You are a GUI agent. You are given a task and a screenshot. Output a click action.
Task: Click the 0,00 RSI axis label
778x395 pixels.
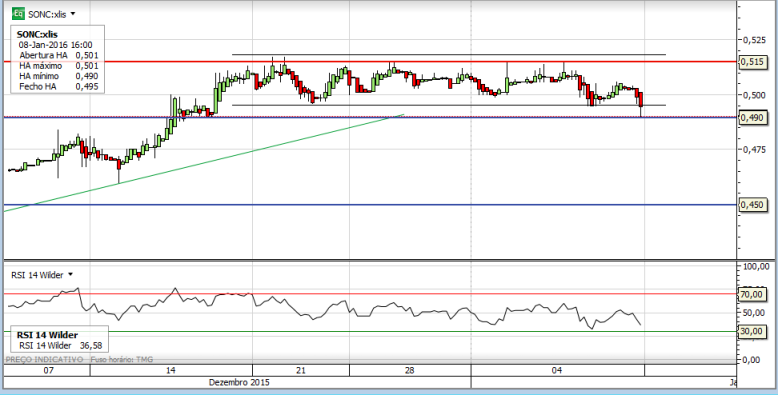(752, 359)
